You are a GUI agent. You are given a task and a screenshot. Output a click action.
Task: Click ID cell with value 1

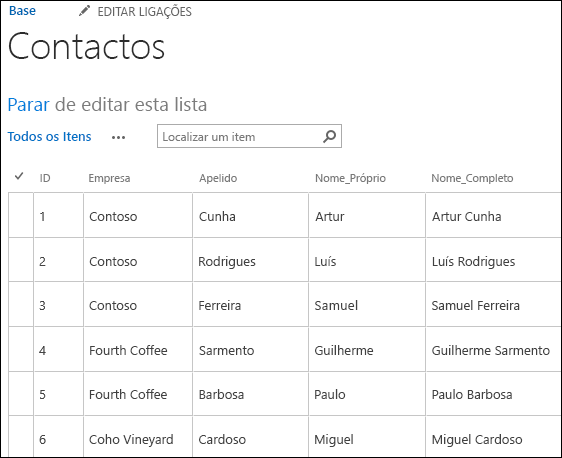point(59,215)
